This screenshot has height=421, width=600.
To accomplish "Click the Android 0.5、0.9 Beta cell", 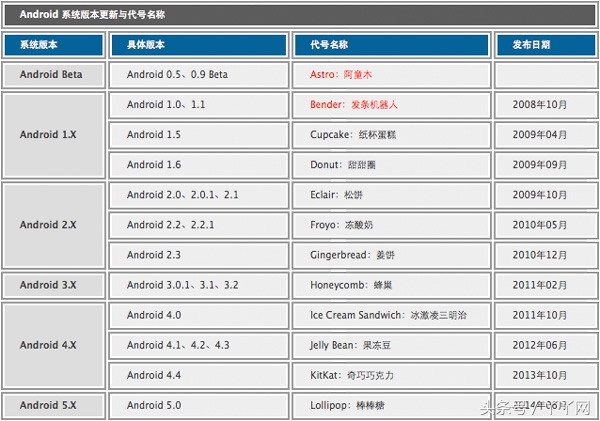I will pos(199,75).
